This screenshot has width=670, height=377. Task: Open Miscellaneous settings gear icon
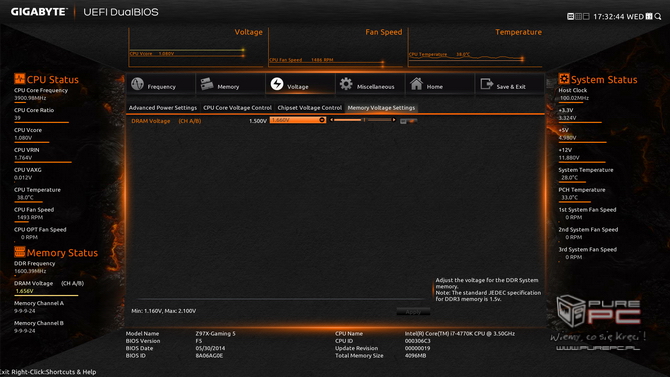coord(346,84)
